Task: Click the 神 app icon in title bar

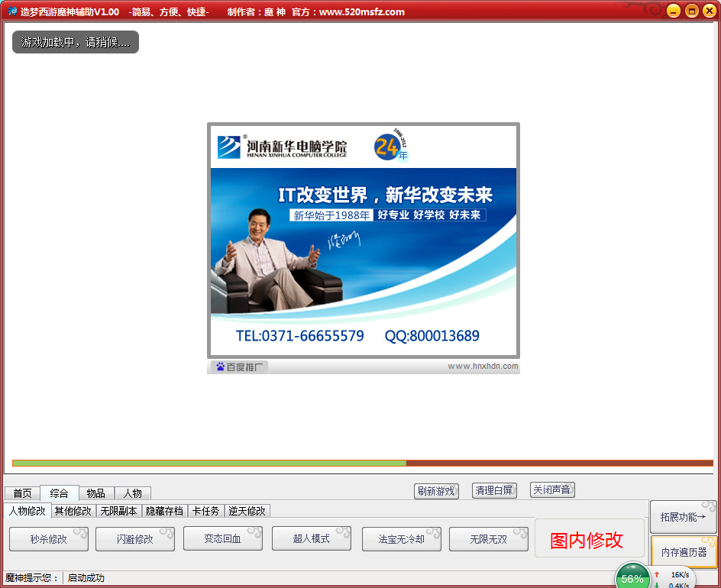Action: click(x=12, y=11)
